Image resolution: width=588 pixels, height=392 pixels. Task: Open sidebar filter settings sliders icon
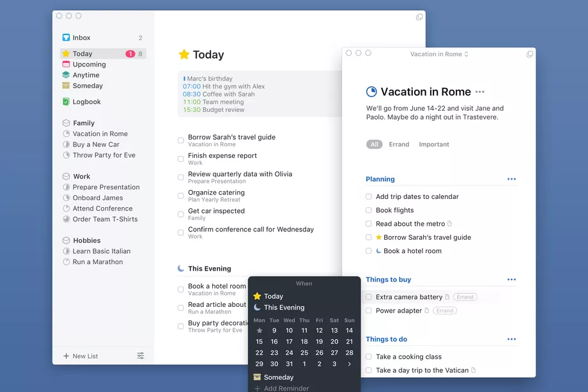[141, 356]
